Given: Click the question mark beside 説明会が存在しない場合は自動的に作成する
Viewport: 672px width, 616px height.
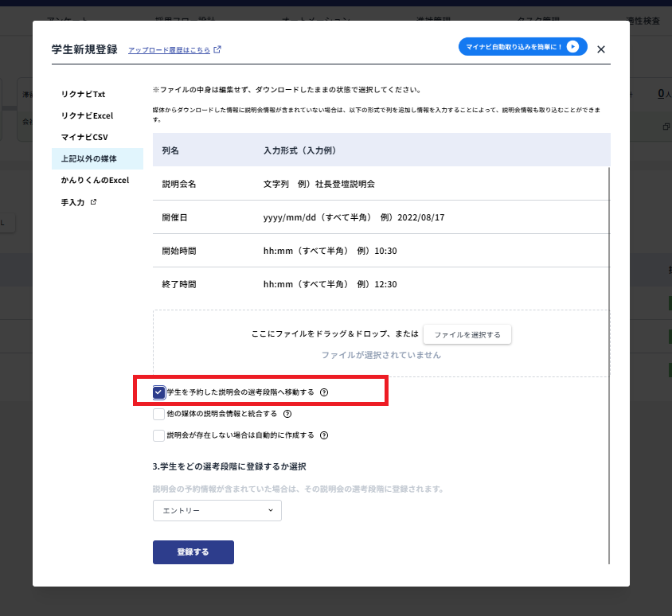Looking at the screenshot, I should point(324,435).
